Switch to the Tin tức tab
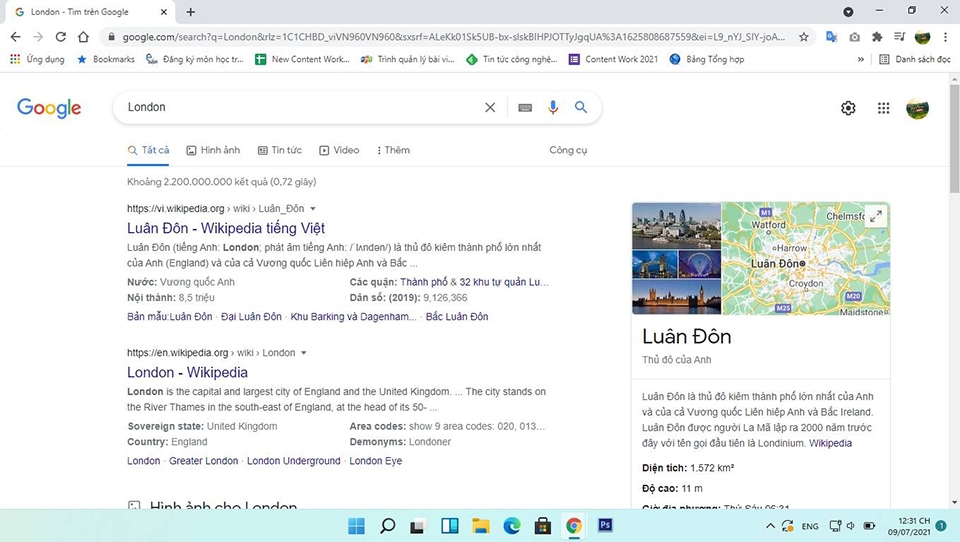Screen dimensions: 960x542 (x=280, y=150)
